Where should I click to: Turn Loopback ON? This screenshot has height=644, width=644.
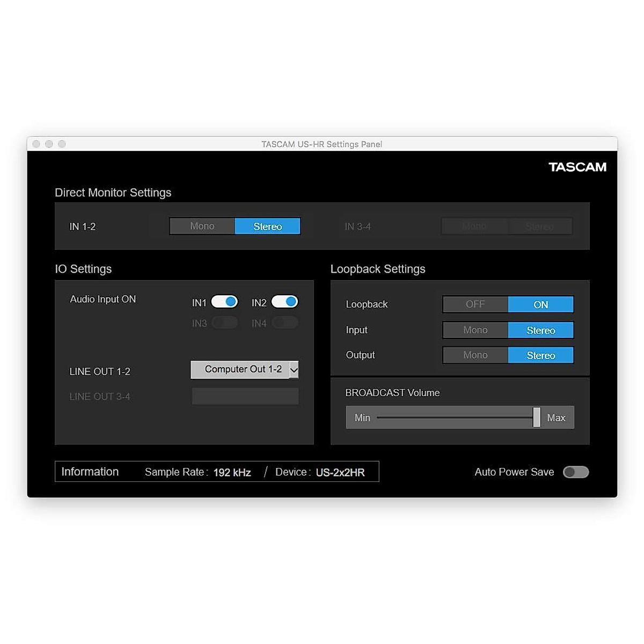click(540, 304)
